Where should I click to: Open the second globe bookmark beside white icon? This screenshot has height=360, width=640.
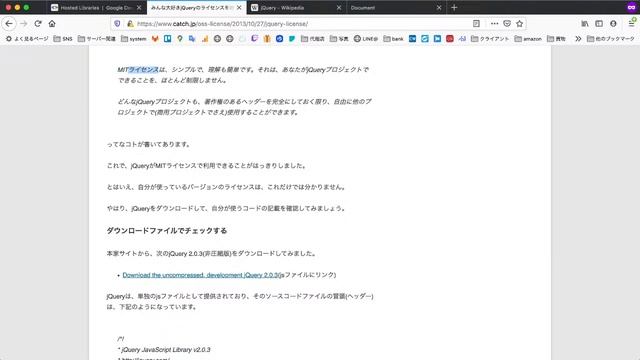(x=230, y=39)
